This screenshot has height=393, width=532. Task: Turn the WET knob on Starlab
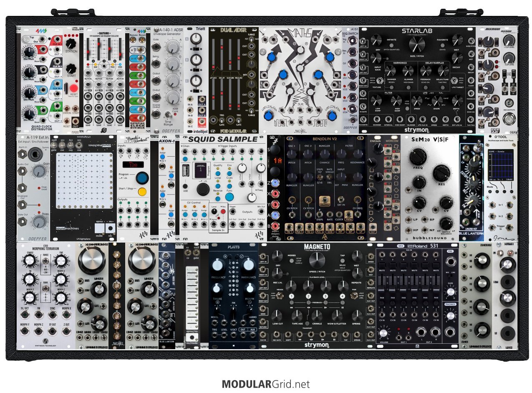point(457,41)
